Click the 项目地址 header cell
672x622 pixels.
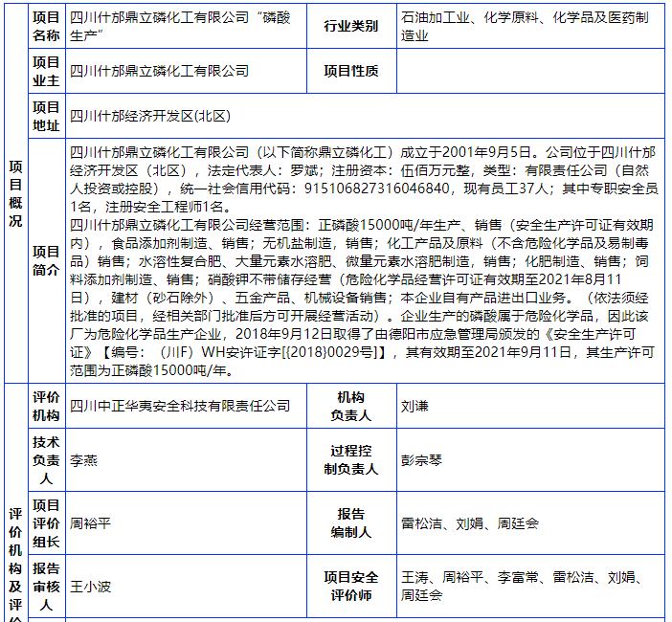click(x=46, y=116)
